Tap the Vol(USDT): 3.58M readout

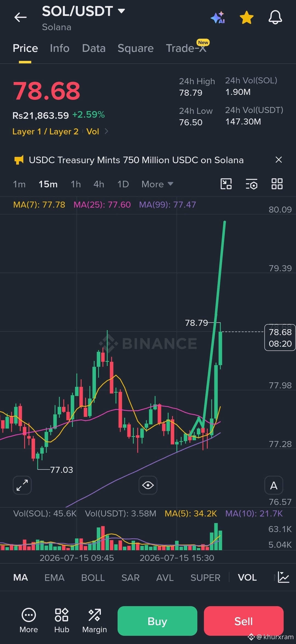coord(121,513)
